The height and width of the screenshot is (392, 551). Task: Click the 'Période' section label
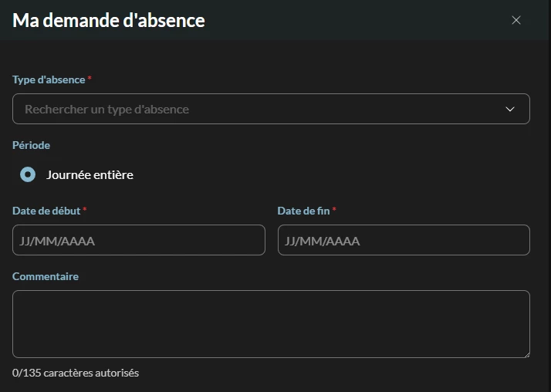[31, 145]
